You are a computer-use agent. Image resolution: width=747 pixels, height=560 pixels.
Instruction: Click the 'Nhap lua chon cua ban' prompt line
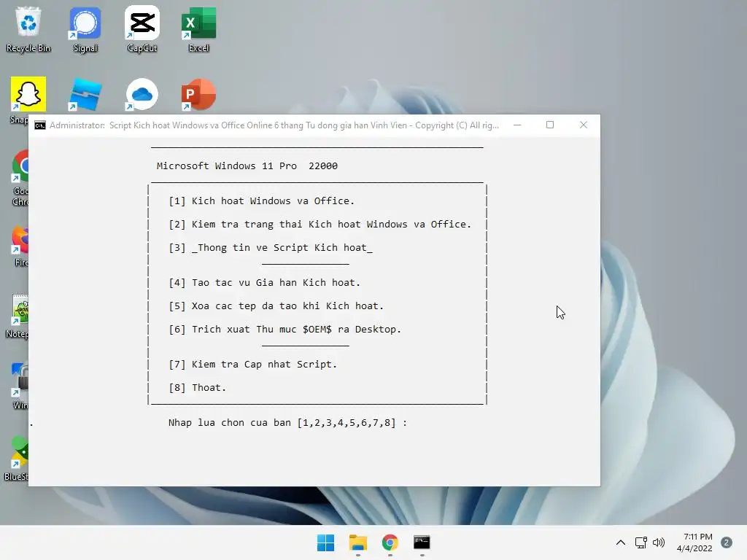287,423
